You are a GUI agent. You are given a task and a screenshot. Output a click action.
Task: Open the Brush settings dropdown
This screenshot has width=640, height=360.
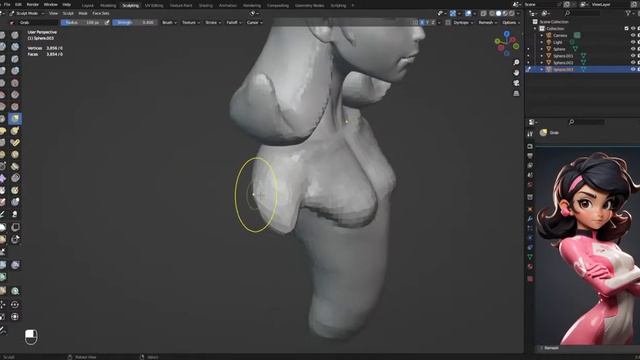tap(169, 22)
